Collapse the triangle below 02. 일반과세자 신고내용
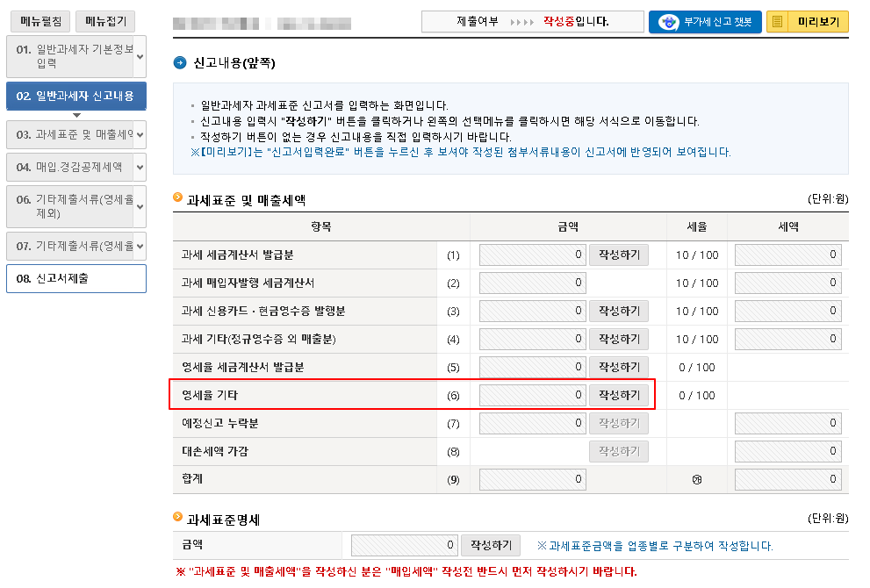 coord(76,115)
